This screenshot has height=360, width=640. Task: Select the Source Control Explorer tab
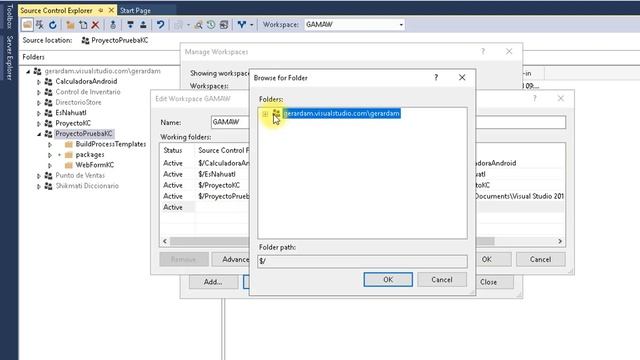[56, 10]
